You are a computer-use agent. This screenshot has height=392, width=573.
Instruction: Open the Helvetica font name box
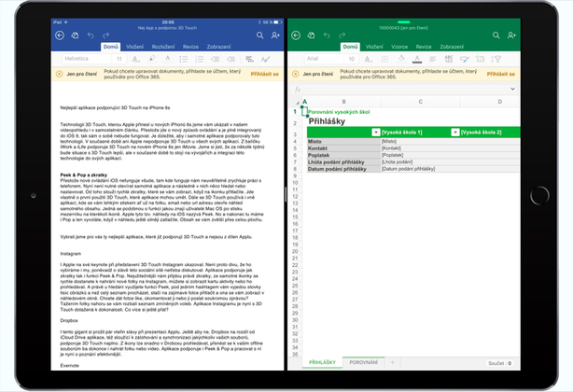coord(87,59)
